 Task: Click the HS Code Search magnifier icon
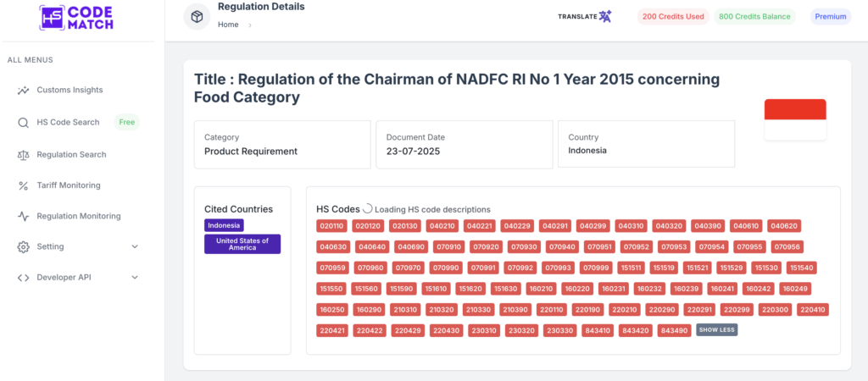23,123
